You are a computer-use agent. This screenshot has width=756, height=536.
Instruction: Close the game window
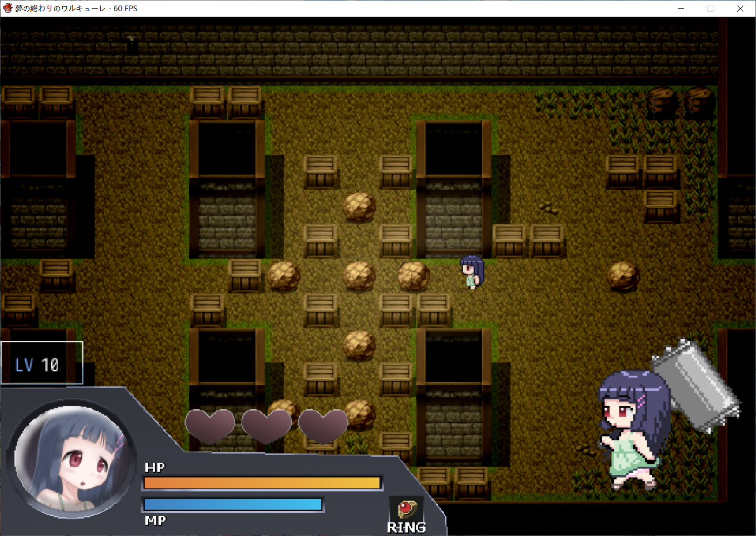coord(740,9)
